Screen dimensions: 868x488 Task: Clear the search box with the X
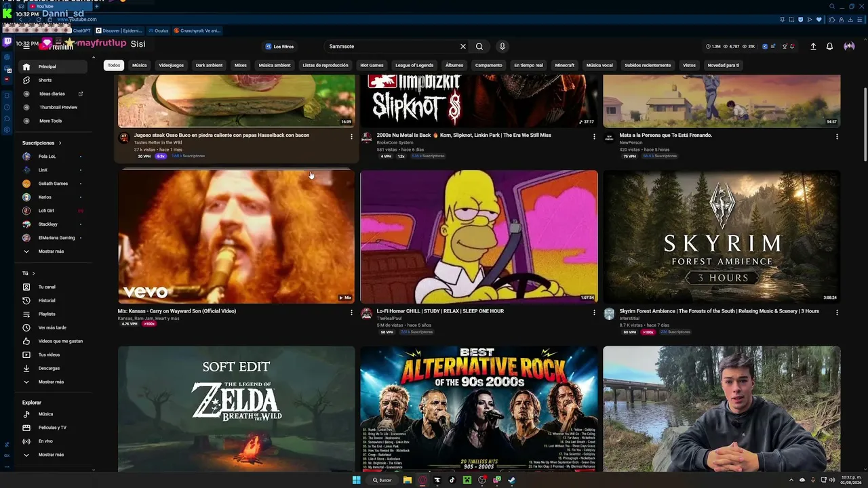coord(463,47)
